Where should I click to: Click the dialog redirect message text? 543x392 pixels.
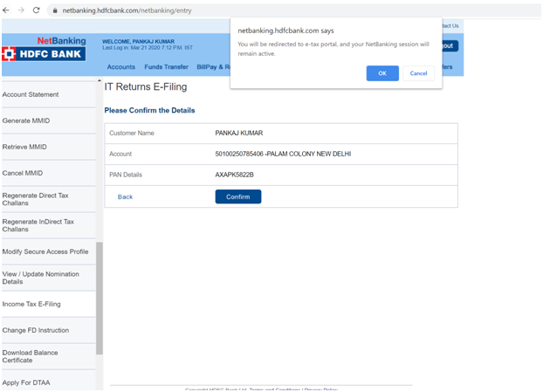(333, 49)
